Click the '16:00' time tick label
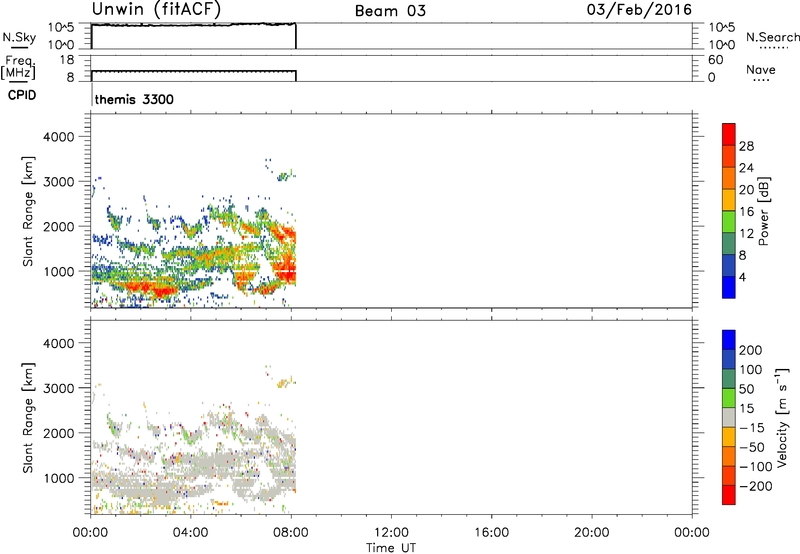The image size is (800, 554). [x=491, y=533]
